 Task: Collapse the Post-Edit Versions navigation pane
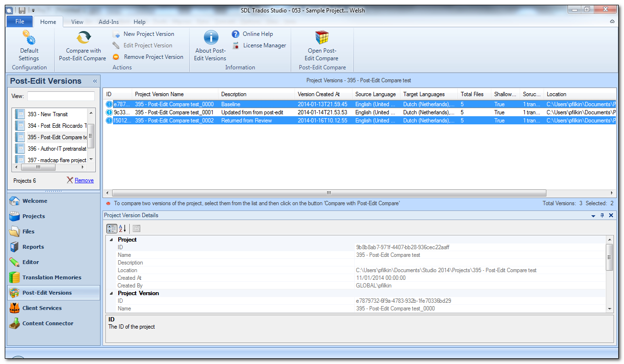coord(95,81)
